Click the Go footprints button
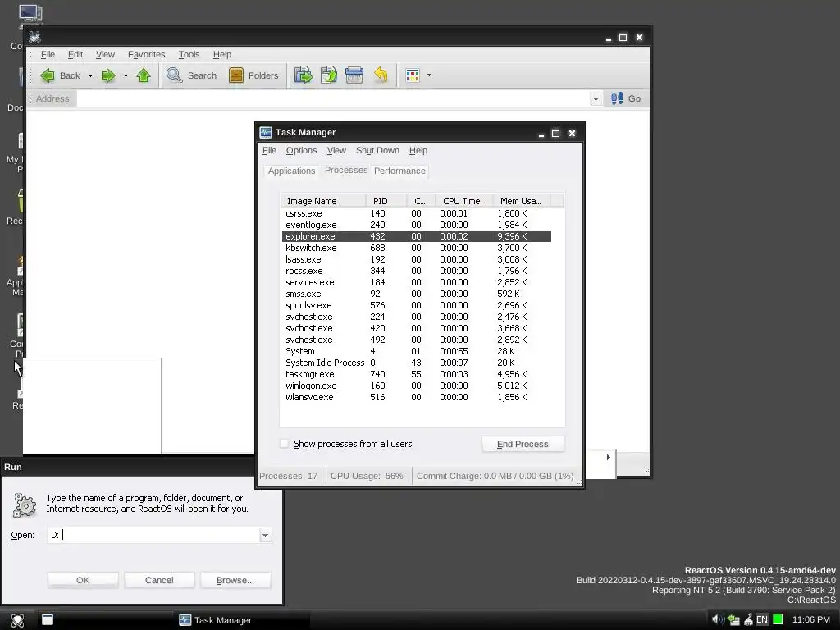 626,98
